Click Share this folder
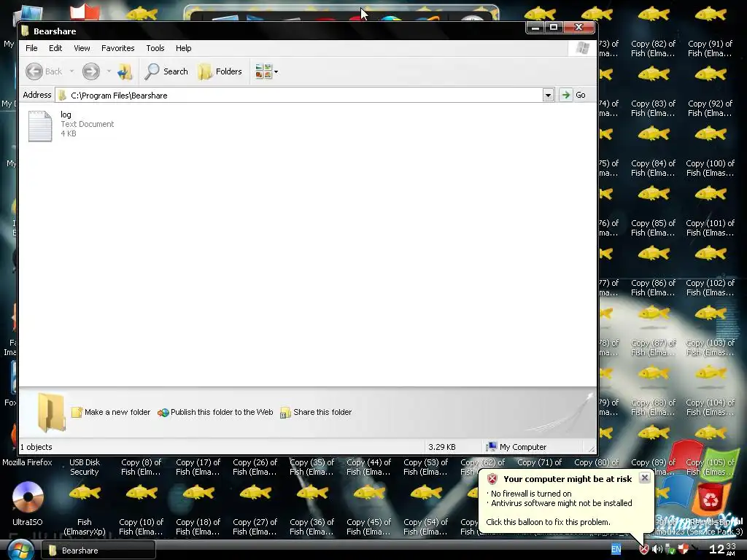This screenshot has height=560, width=747. coord(316,413)
